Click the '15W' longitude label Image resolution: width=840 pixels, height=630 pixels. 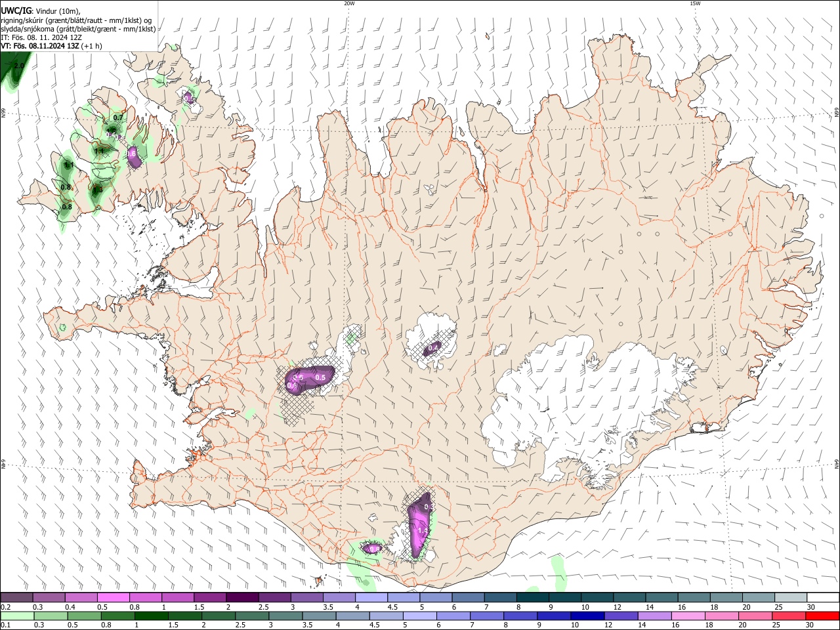coord(695,3)
